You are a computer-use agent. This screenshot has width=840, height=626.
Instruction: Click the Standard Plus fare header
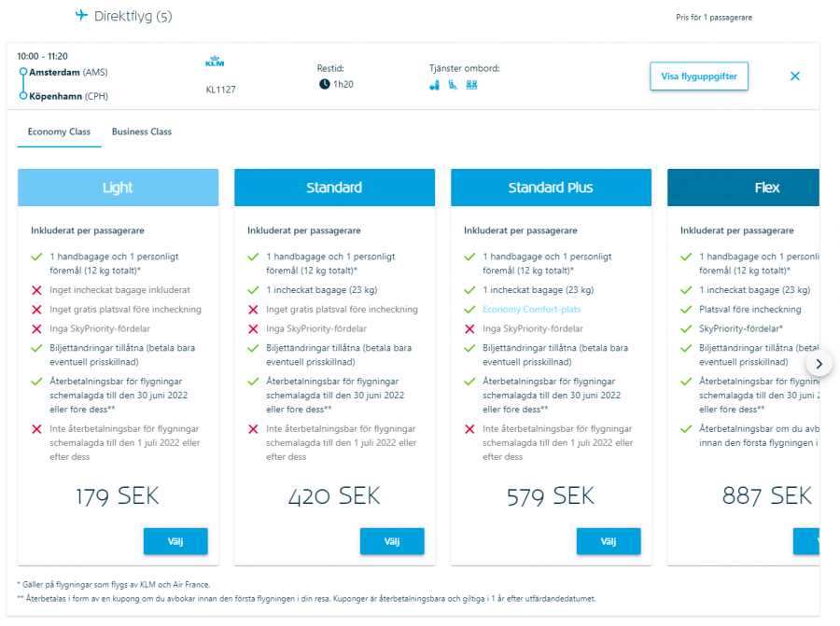click(551, 188)
